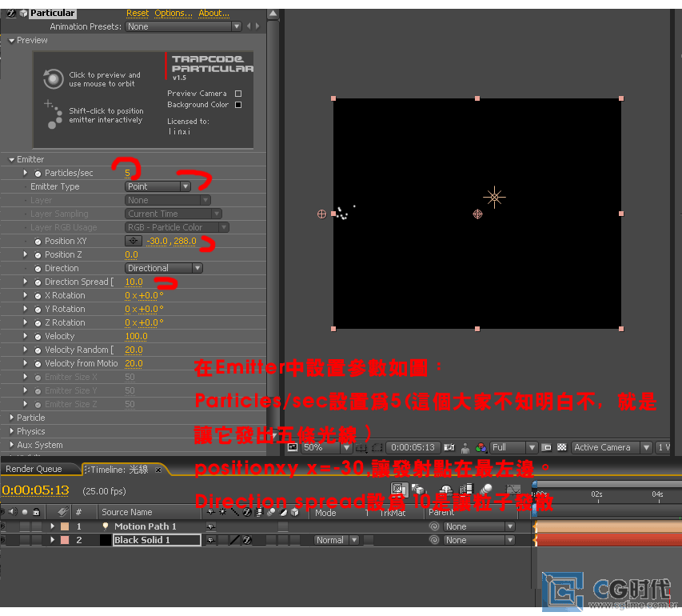Toggle the Motion Path 1 shy switch
This screenshot has width=682, height=616.
(211, 527)
